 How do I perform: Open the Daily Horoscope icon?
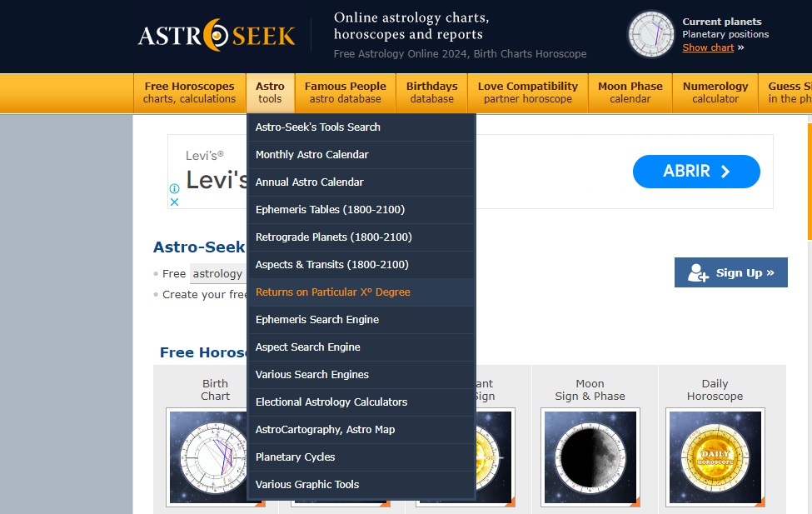(715, 456)
